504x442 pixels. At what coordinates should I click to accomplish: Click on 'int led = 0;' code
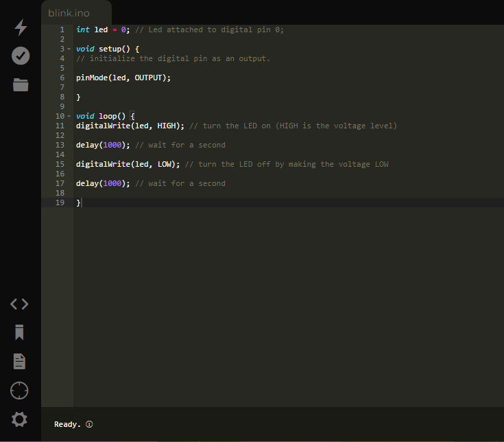point(103,30)
